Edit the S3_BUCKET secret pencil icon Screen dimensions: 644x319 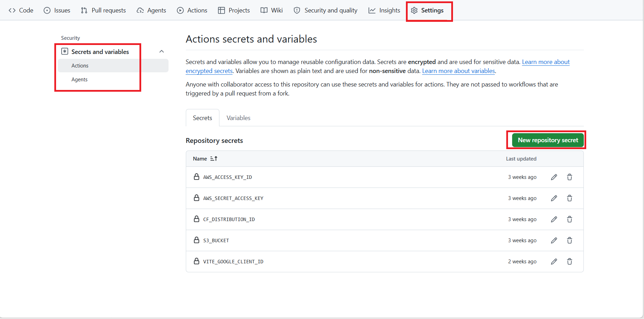tap(554, 240)
